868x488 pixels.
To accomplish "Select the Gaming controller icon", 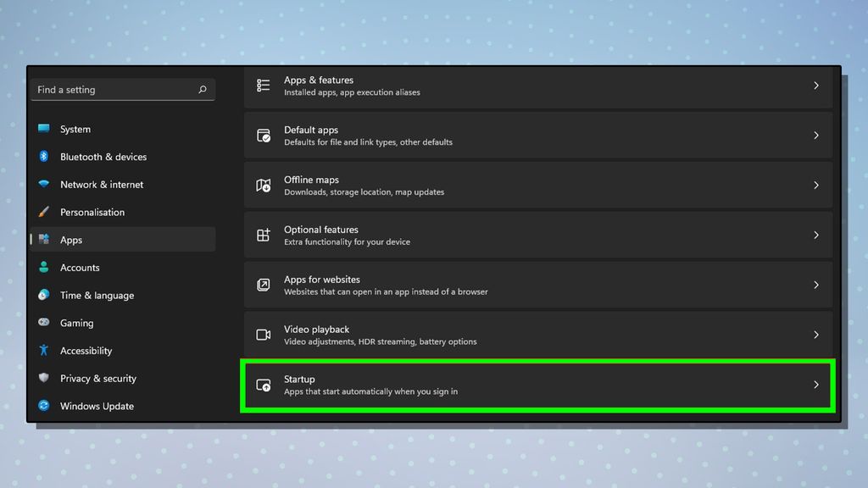I will point(45,323).
